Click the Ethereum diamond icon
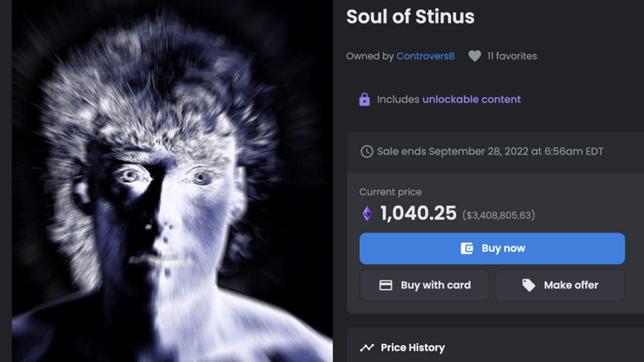The width and height of the screenshot is (644, 362). 367,214
